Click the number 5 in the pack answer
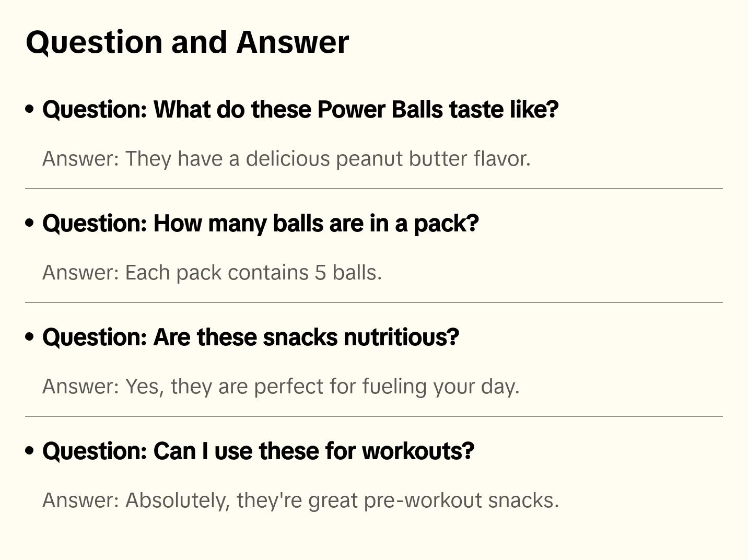Image resolution: width=748 pixels, height=560 pixels. [320, 273]
